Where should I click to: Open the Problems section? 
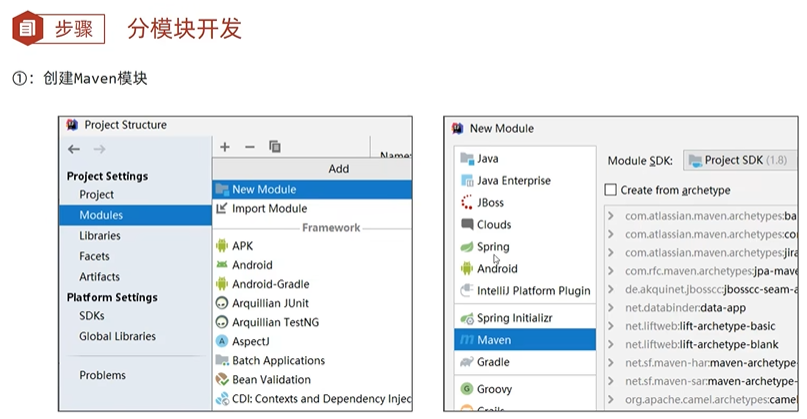click(x=103, y=375)
